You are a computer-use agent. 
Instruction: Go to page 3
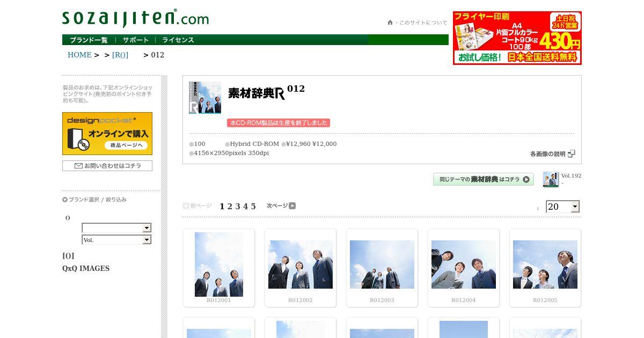pyautogui.click(x=238, y=206)
